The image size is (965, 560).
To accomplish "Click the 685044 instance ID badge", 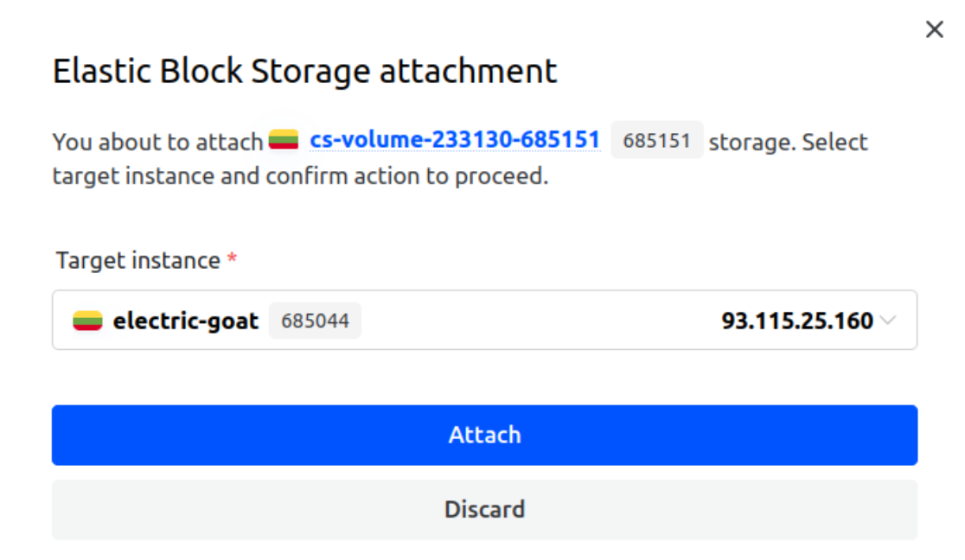I will pyautogui.click(x=315, y=321).
